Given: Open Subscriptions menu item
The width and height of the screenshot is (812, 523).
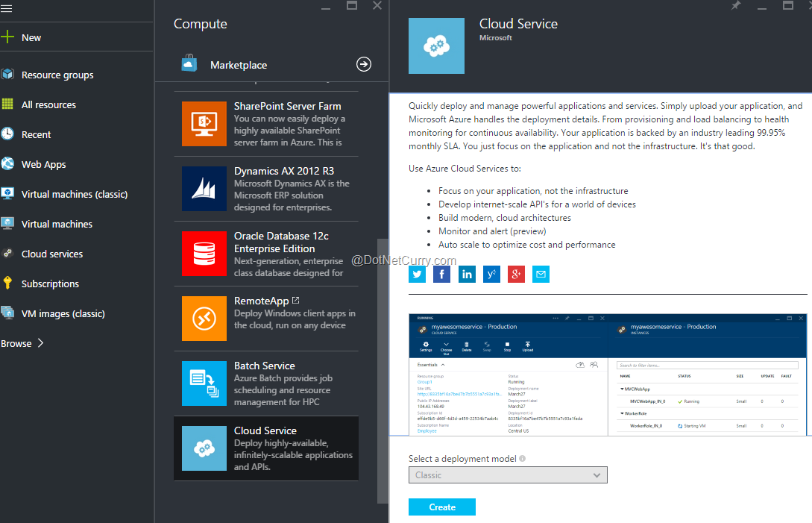Looking at the screenshot, I should [50, 284].
